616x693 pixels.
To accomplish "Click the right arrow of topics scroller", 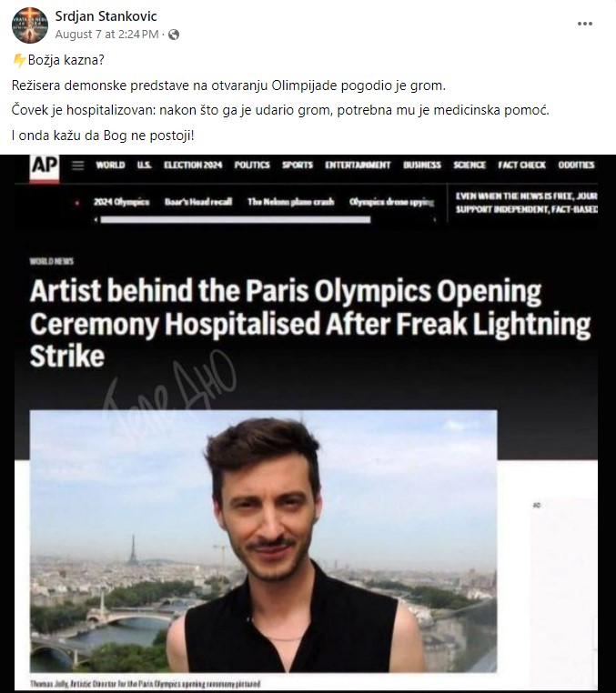I will point(435,220).
